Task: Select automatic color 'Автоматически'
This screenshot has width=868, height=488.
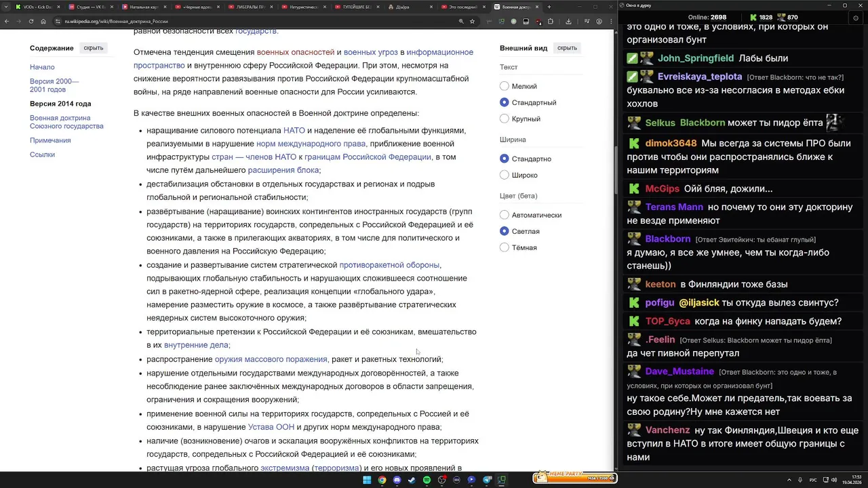Action: click(x=504, y=215)
